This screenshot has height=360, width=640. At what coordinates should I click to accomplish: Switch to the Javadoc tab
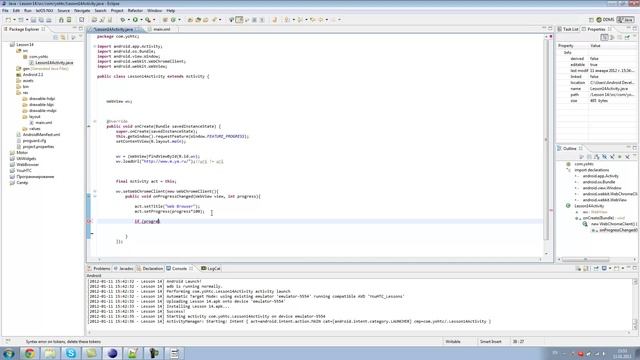pos(124,269)
